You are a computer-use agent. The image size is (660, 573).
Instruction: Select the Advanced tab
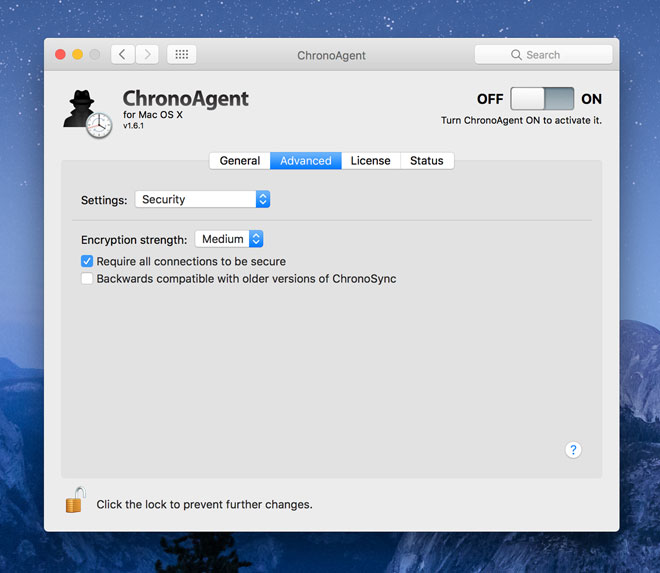click(x=306, y=161)
